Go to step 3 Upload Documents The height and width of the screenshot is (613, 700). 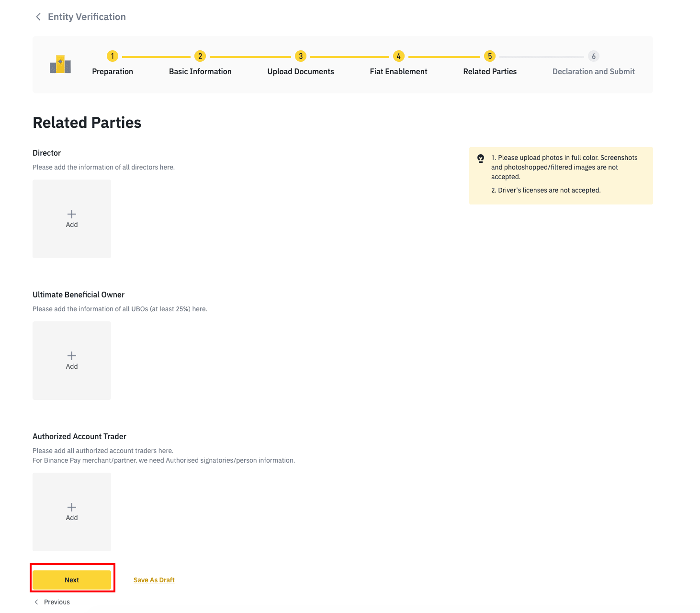pos(301,56)
